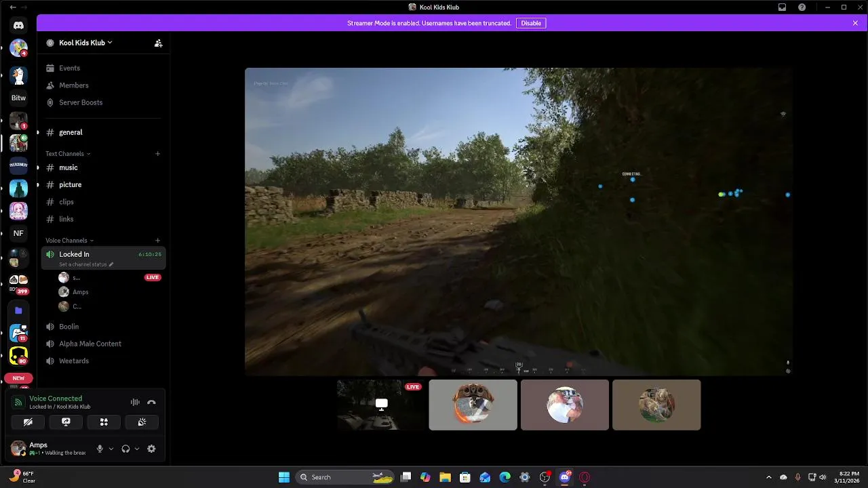Share your screen button
The width and height of the screenshot is (868, 488).
66,422
